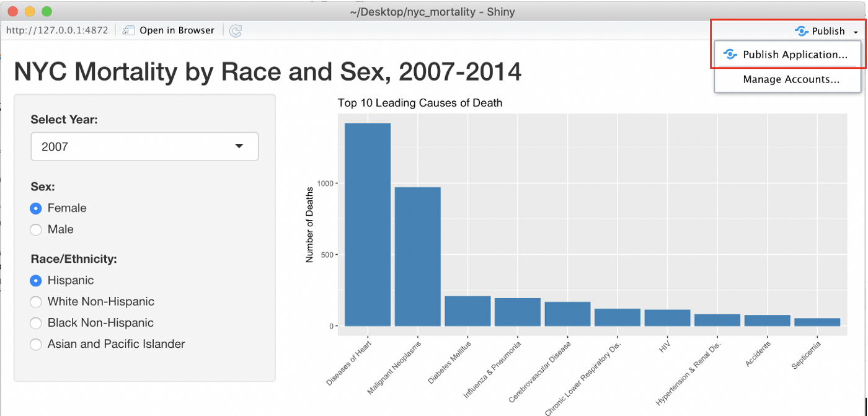Click the Septicemia axis label
868x416 pixels.
tap(807, 355)
